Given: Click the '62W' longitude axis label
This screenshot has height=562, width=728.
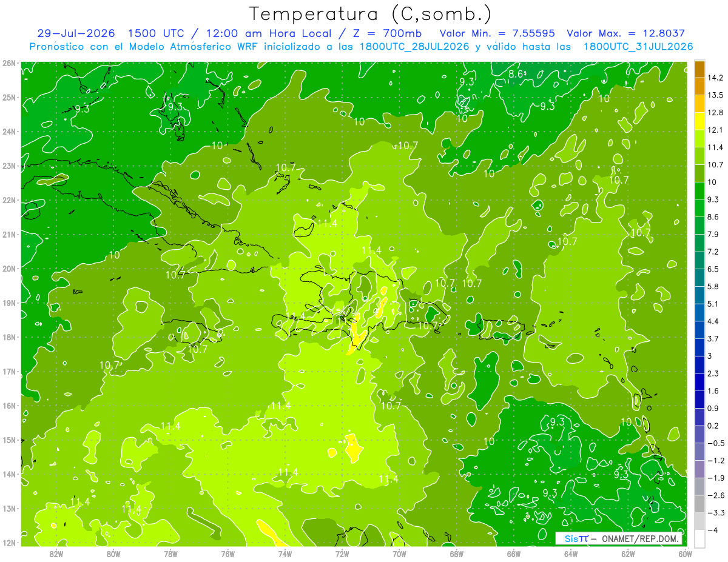Looking at the screenshot, I should pyautogui.click(x=628, y=554).
